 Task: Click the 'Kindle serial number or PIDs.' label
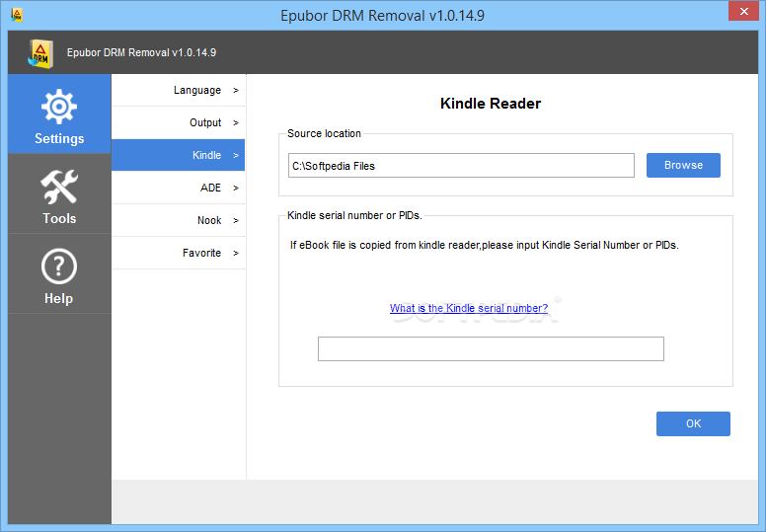[354, 215]
